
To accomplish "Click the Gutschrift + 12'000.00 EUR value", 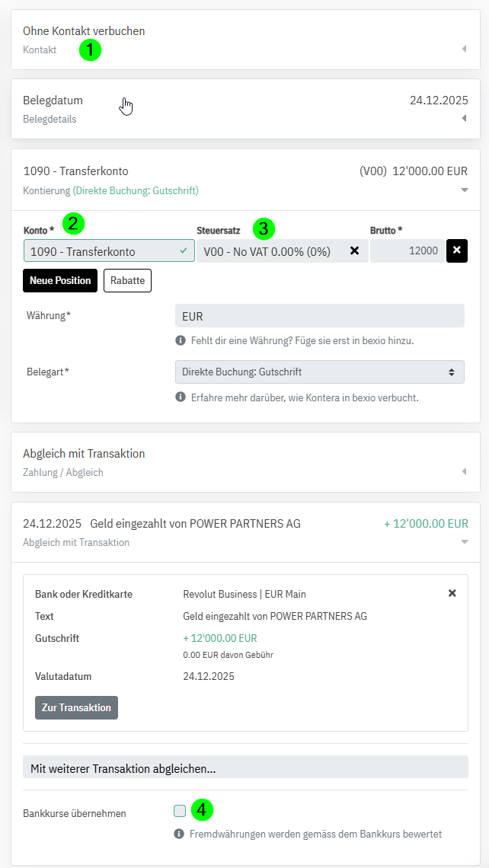I will coord(220,638).
